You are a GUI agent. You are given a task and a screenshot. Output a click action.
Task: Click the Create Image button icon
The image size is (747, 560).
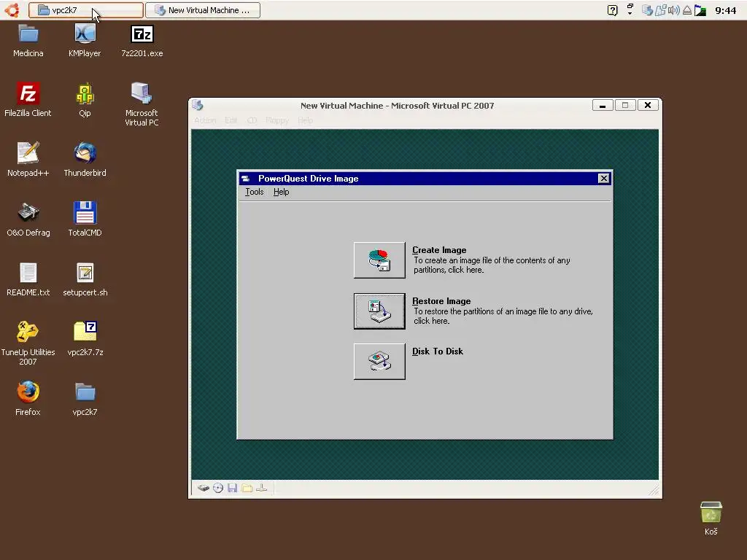(379, 260)
